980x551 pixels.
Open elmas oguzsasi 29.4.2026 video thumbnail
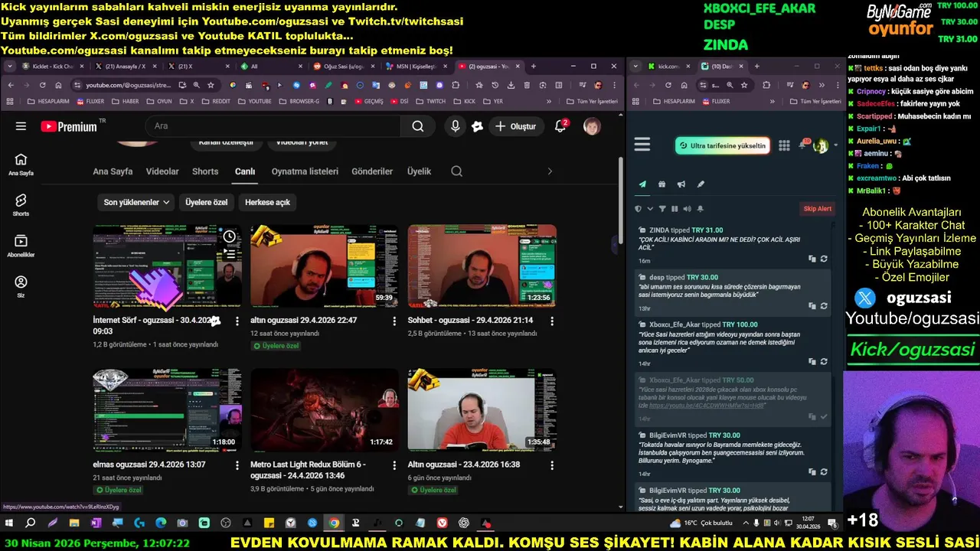click(167, 410)
